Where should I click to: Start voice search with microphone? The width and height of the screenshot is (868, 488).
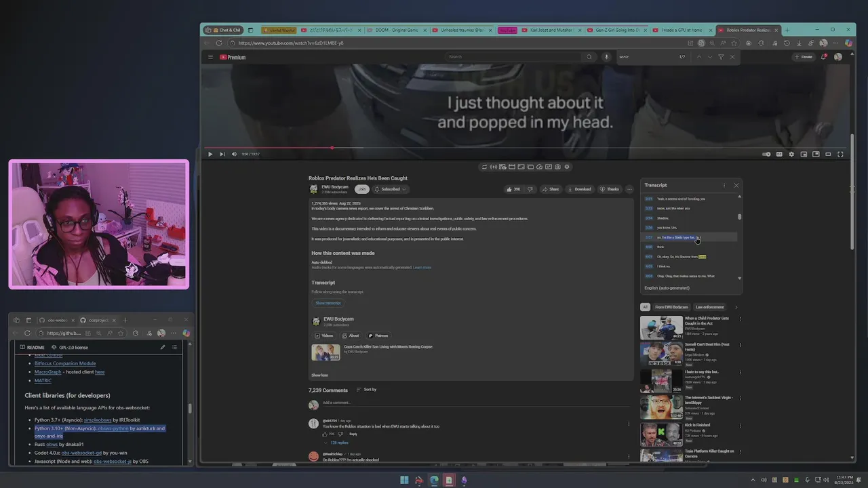tap(606, 57)
